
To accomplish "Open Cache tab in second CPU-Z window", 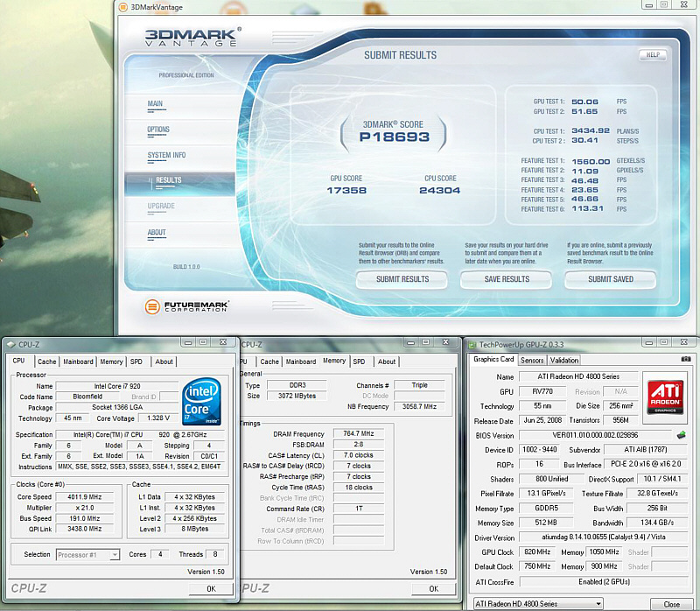I will tap(269, 362).
